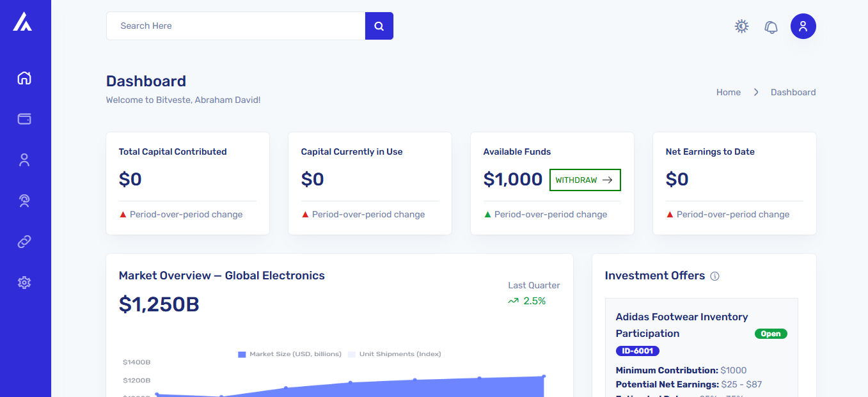This screenshot has width=868, height=397.
Task: Open the Adidas Footwear Inventory Participation offer
Action: tap(681, 325)
